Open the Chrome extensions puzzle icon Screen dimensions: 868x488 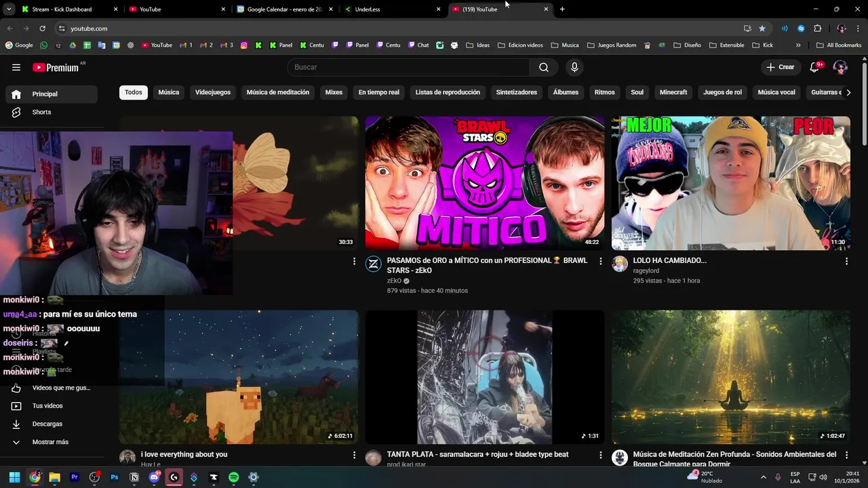click(x=817, y=28)
